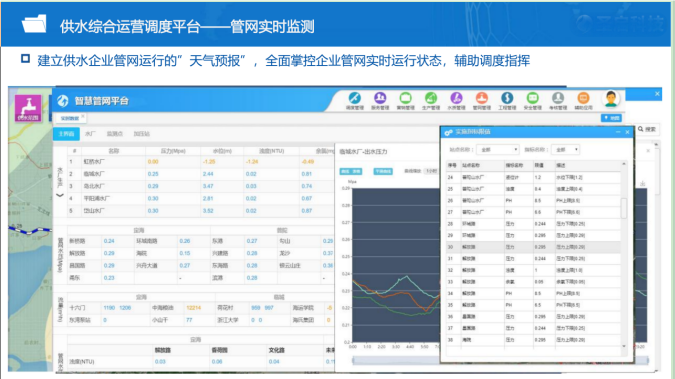
Task: Click the 下降曲线 chart toggle button
Action: pos(383,171)
